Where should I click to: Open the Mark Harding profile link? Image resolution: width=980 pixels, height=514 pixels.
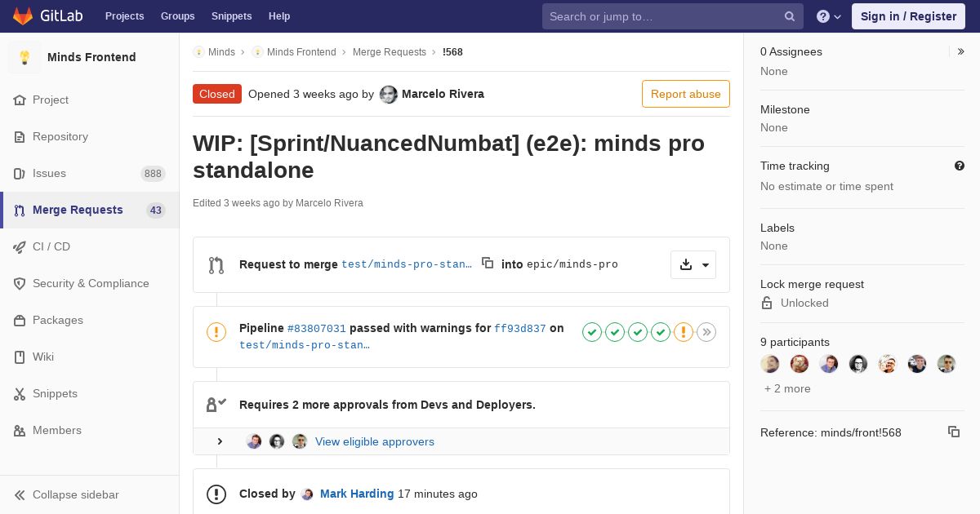click(x=357, y=494)
